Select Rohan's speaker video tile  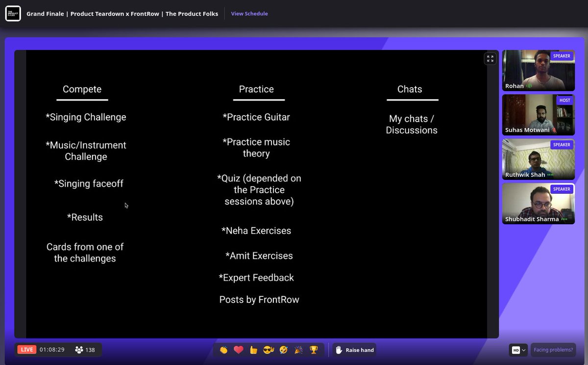(538, 71)
